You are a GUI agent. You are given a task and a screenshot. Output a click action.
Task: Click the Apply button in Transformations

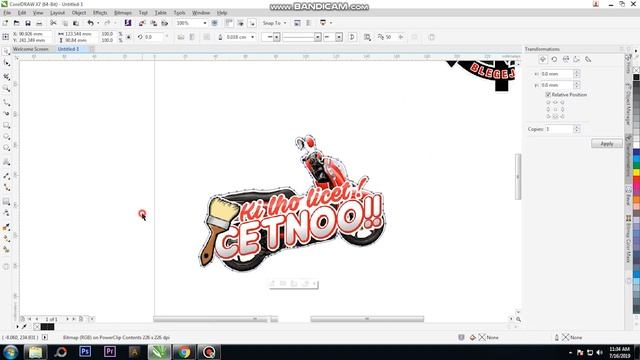coord(607,144)
